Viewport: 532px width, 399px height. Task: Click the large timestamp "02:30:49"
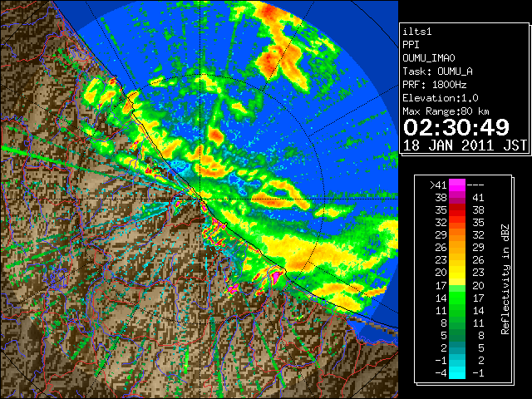click(456, 127)
